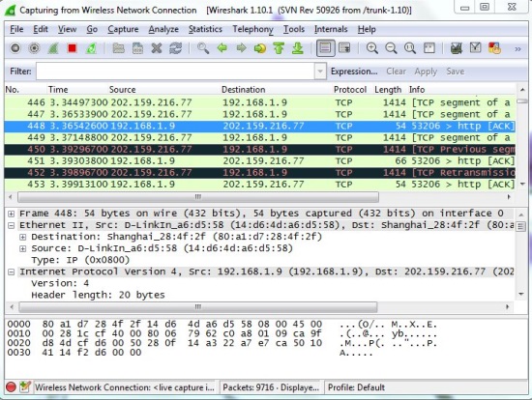
Task: Collapse the Internet Protocol Version 4 node
Action: (x=12, y=271)
